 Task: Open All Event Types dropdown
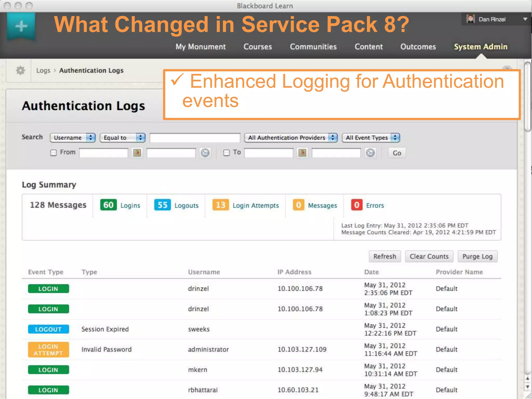tap(371, 138)
